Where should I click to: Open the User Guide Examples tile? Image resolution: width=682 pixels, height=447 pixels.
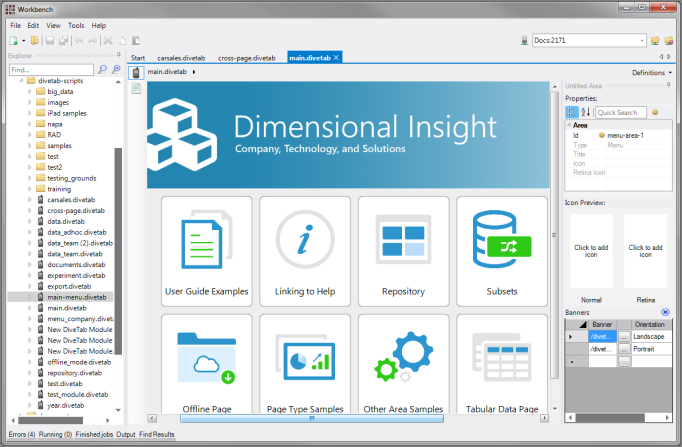click(207, 251)
